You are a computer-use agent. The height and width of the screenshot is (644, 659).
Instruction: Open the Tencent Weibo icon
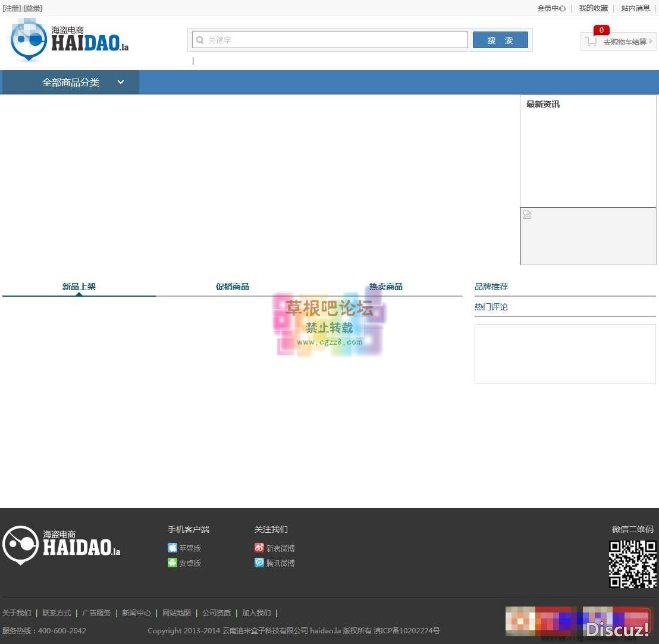[x=259, y=563]
